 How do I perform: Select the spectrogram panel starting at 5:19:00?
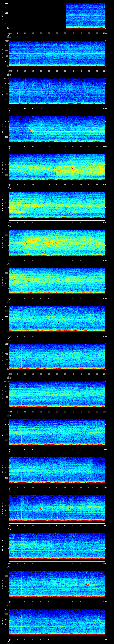[x=57, y=394]
